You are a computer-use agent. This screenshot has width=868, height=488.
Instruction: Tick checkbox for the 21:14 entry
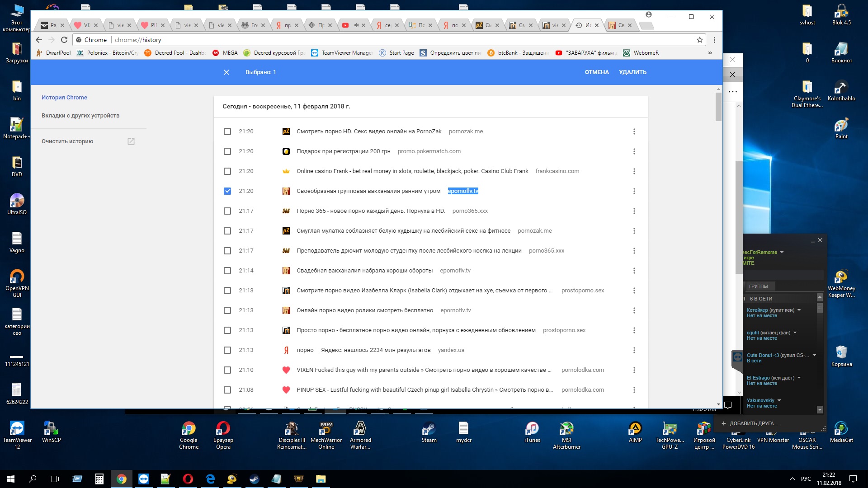click(x=227, y=271)
